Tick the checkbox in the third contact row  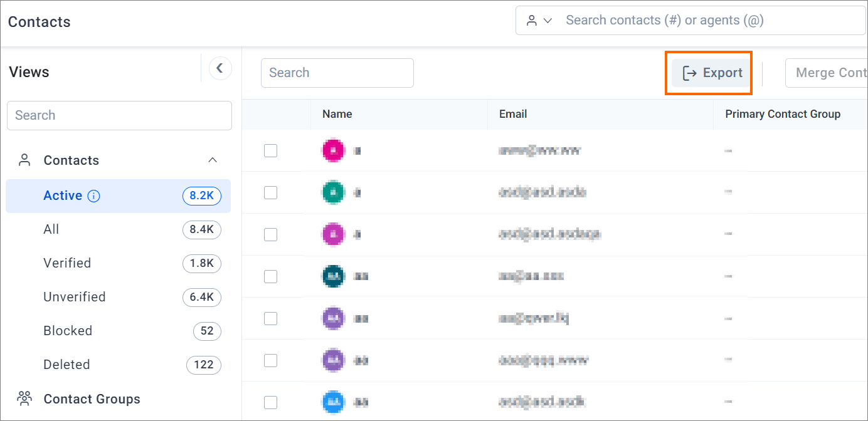[270, 234]
